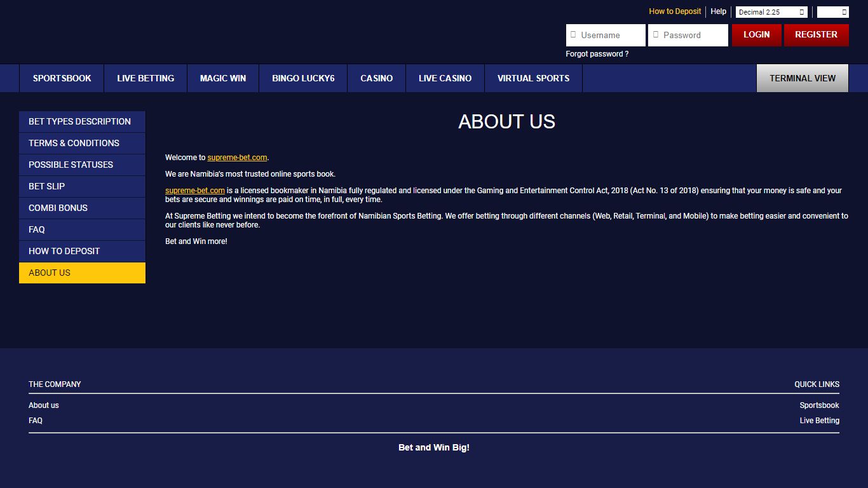Click the QUICK LINKS footer heading
Viewport: 868px width, 488px height.
pyautogui.click(x=817, y=384)
